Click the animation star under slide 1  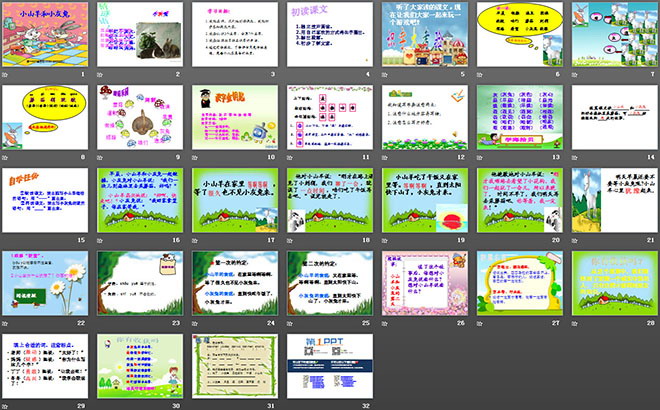[x=5, y=75]
